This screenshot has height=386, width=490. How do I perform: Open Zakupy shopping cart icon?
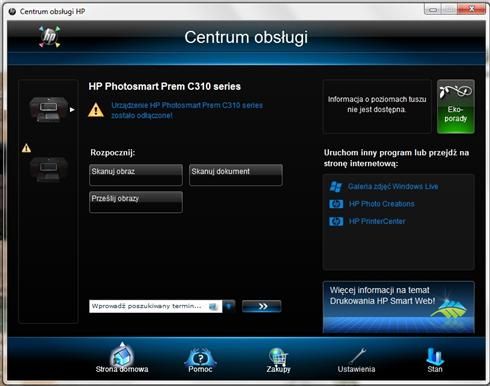point(278,360)
